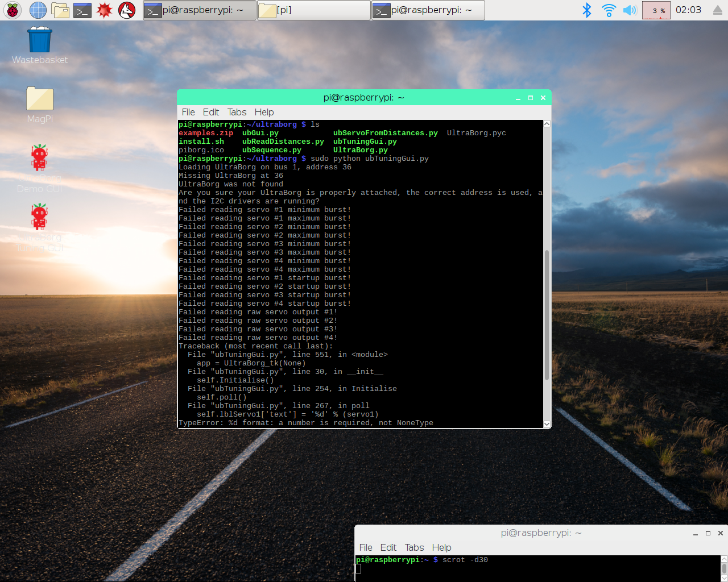Viewport: 728px width, 582px height.
Task: Open the Tabs menu in ultraborg terminal
Action: 237,112
